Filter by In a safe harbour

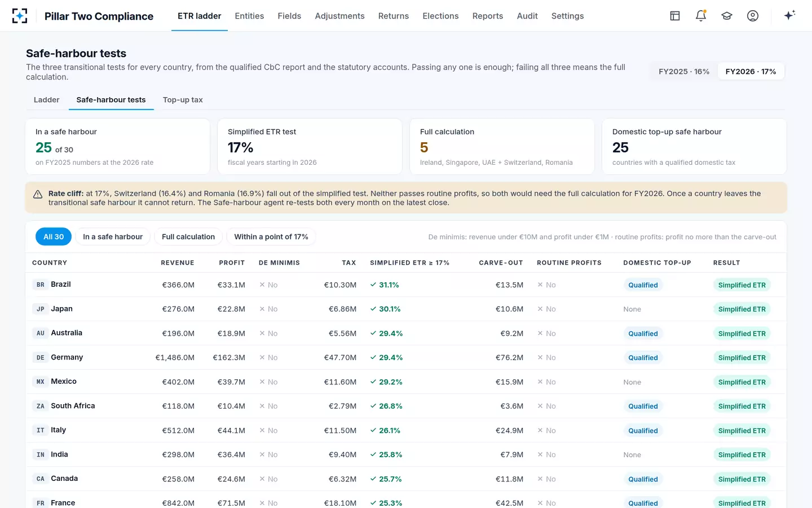[x=113, y=237]
